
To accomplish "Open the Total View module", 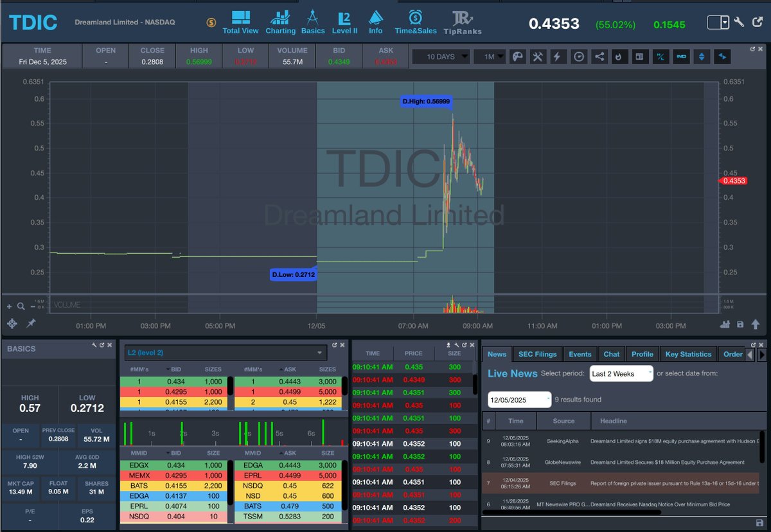I will tap(240, 22).
